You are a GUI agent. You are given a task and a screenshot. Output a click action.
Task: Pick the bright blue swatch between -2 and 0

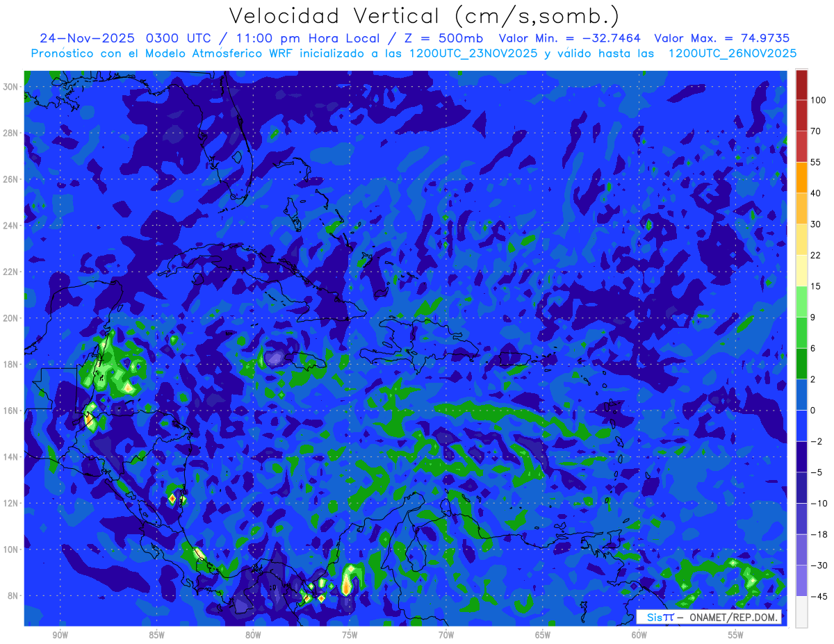tap(801, 426)
